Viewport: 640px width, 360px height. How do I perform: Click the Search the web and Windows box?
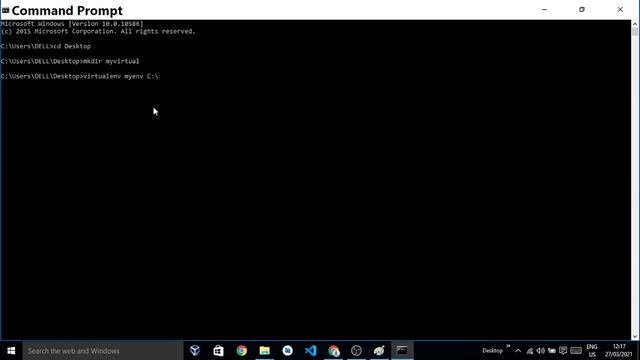coord(103,351)
